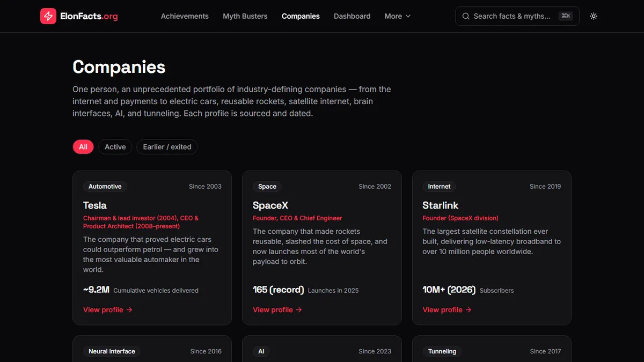Select the All filter pill

coord(83,147)
